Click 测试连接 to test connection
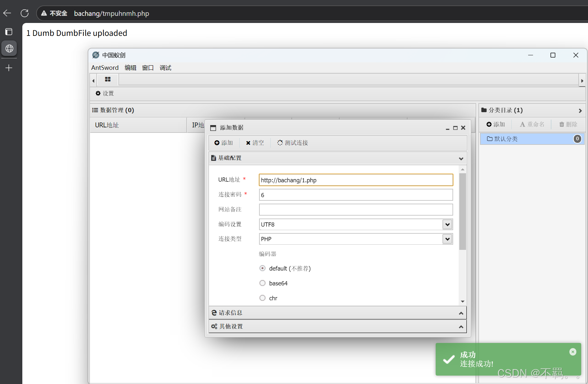 [x=292, y=143]
